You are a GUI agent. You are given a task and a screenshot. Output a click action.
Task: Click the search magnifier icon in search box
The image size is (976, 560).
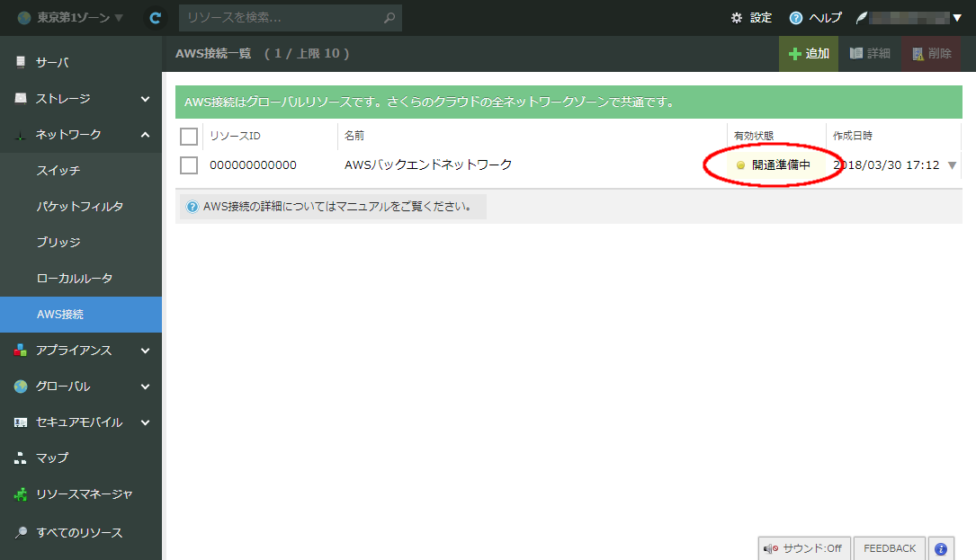[389, 18]
